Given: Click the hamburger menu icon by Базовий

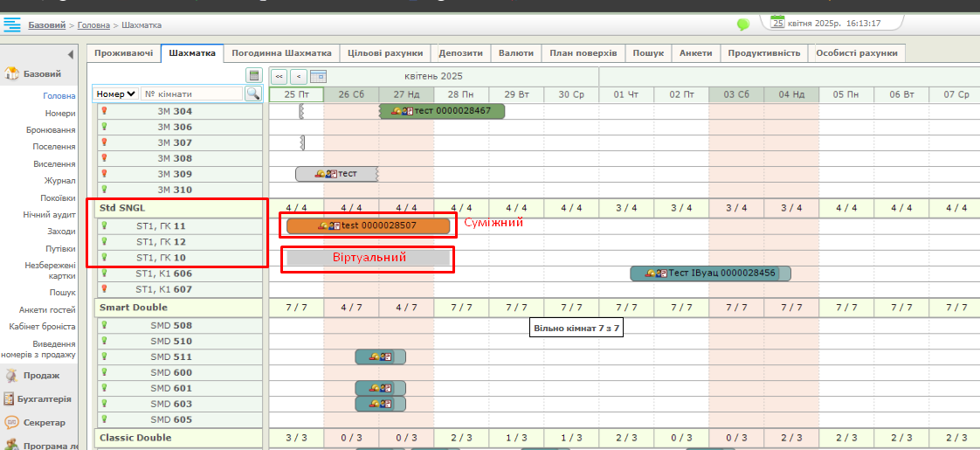Looking at the screenshot, I should click(x=12, y=25).
